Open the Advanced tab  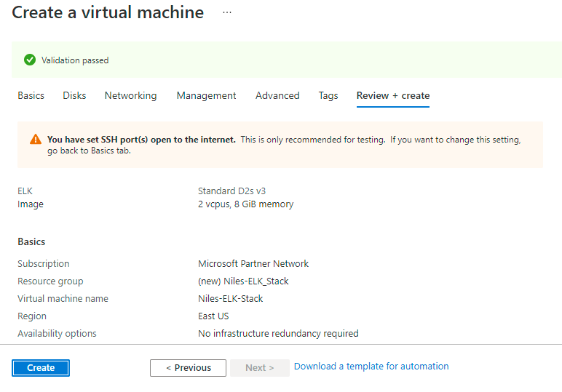click(277, 95)
